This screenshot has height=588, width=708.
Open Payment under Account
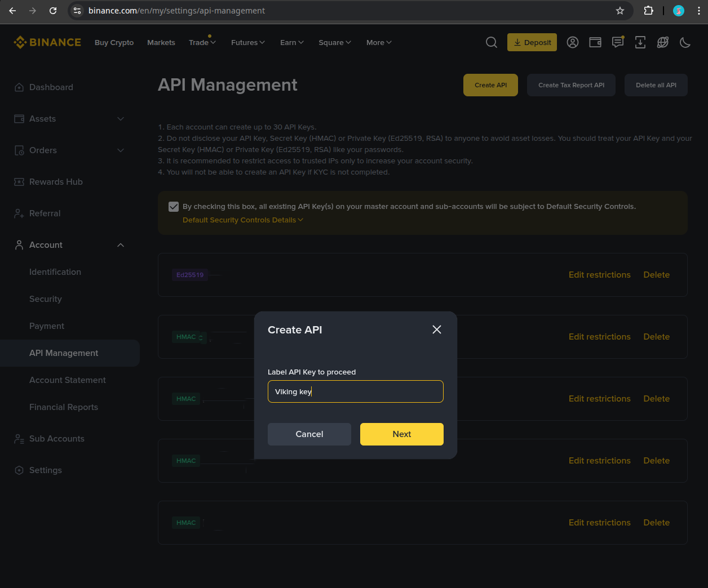coord(47,326)
